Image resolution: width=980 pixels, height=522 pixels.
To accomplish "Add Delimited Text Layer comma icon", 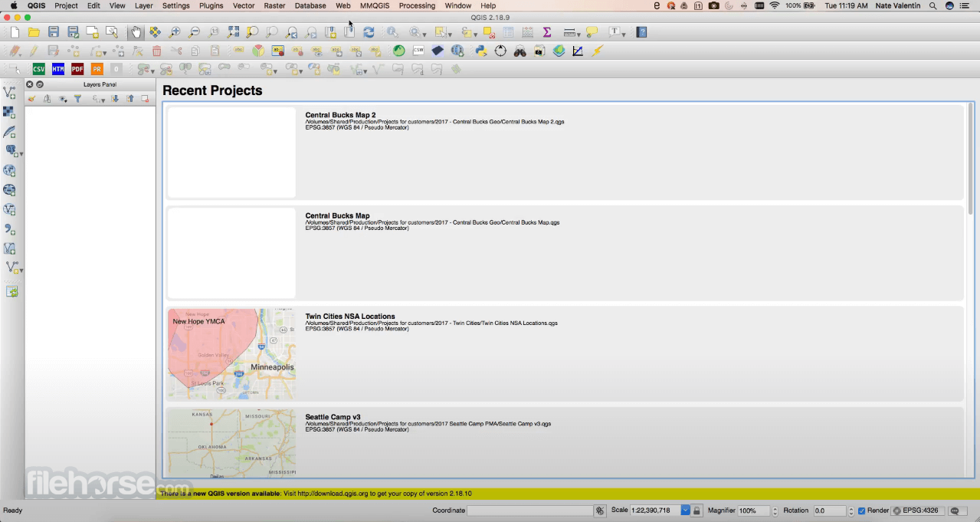I will click(x=9, y=229).
